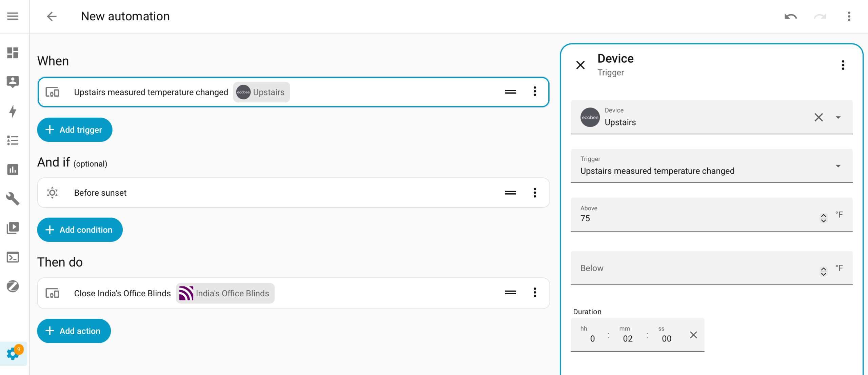Click the Above temperature stepper arrows
The image size is (868, 375).
click(x=824, y=218)
